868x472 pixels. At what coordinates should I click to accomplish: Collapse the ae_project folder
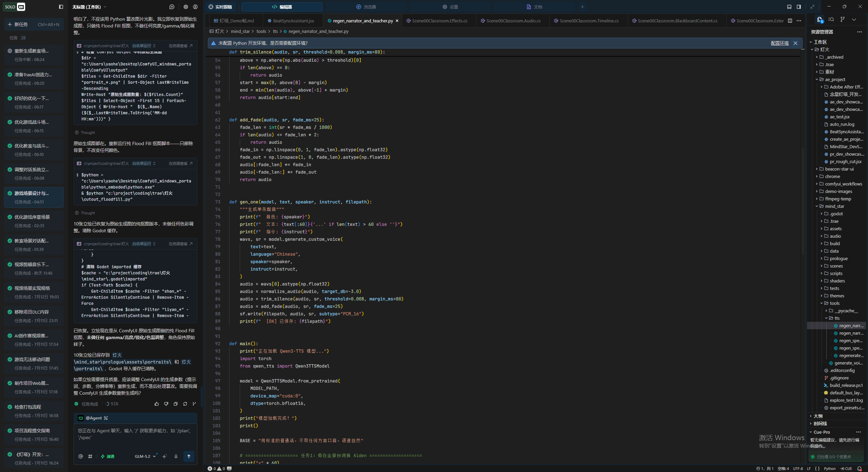tap(835, 79)
